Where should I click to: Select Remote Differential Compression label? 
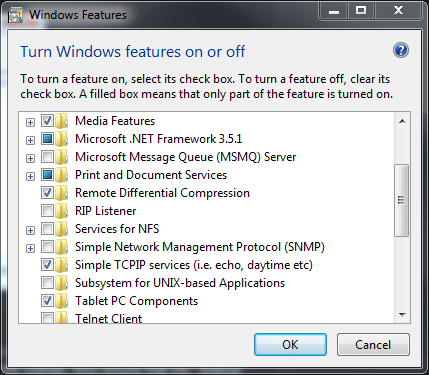click(162, 193)
